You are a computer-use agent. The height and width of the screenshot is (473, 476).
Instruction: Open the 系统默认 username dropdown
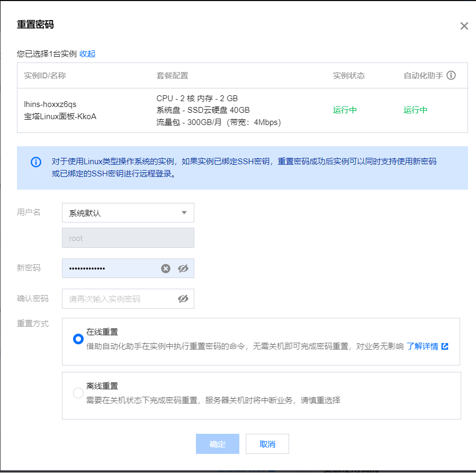pos(128,212)
